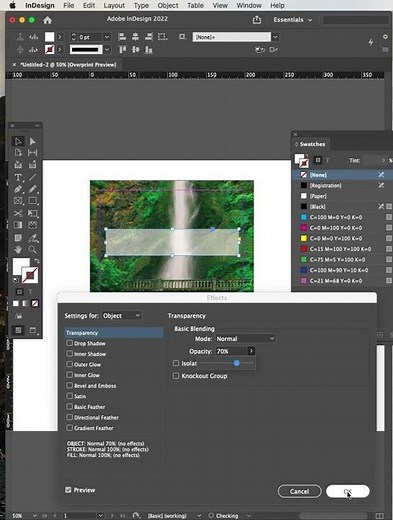Viewport: 393px width, 520px height.
Task: Enable Bevel and Emboss checkbox
Action: (x=69, y=385)
